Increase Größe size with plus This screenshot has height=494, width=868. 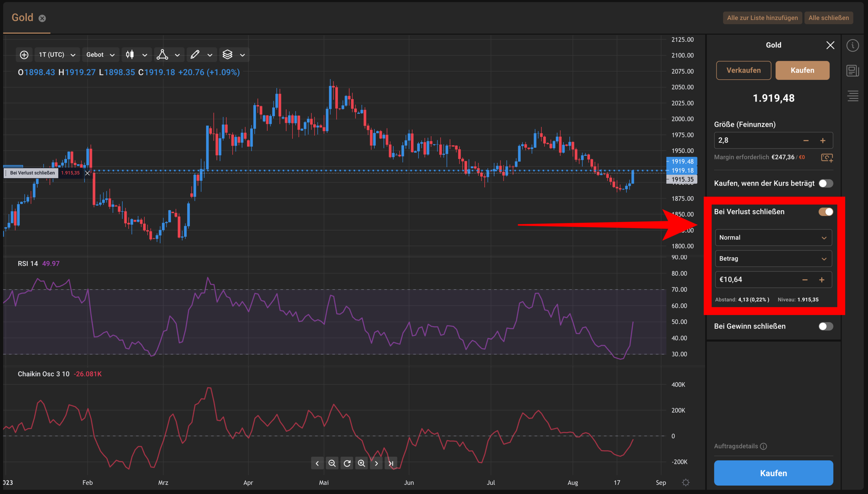(823, 140)
